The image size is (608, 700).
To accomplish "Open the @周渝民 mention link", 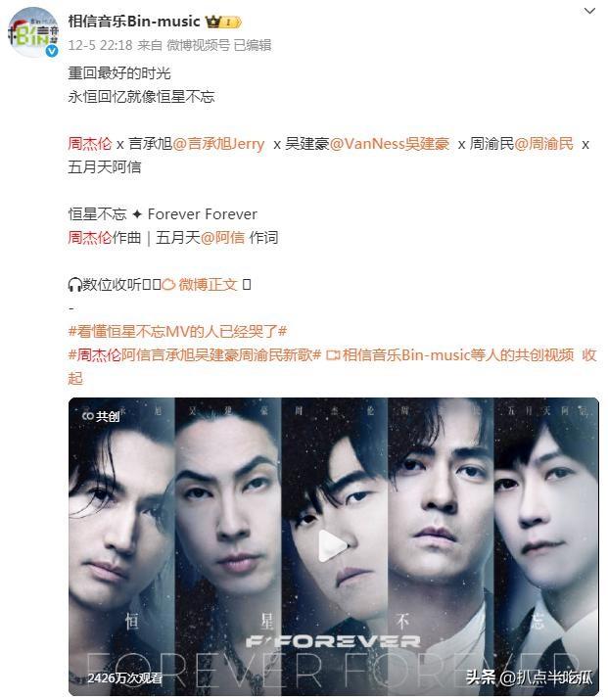I will click(x=543, y=144).
